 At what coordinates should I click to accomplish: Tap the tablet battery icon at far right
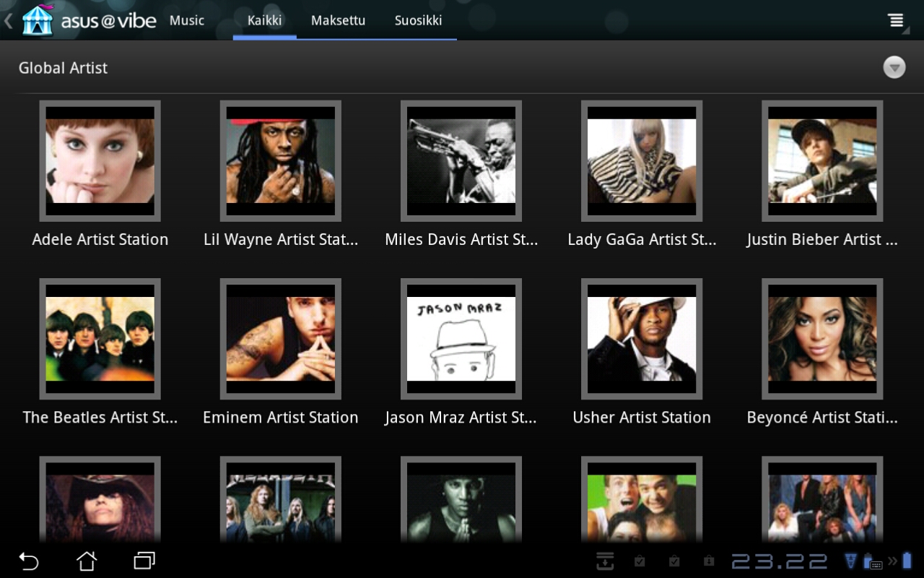click(907, 560)
